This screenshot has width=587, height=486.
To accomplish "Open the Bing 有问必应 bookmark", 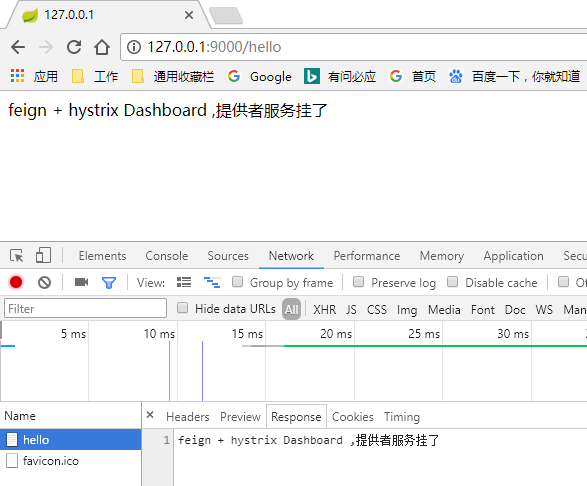I will click(340, 76).
